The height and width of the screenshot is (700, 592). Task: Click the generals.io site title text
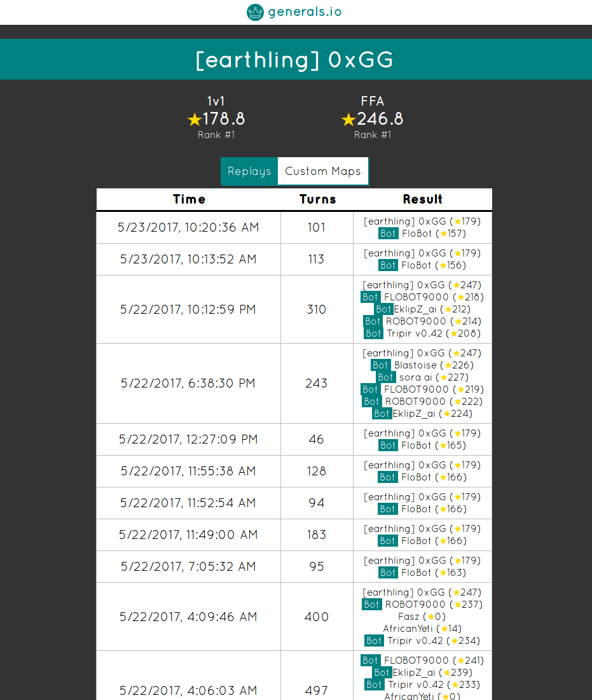[x=305, y=12]
